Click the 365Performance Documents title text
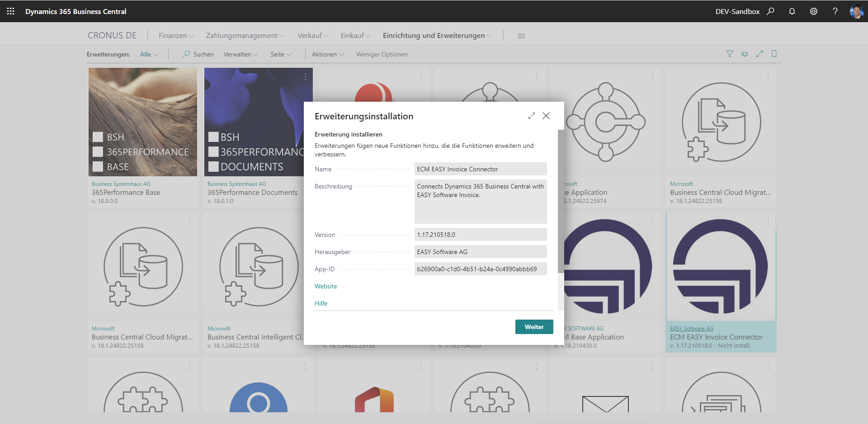Viewport: 868px width, 424px height. pos(252,192)
